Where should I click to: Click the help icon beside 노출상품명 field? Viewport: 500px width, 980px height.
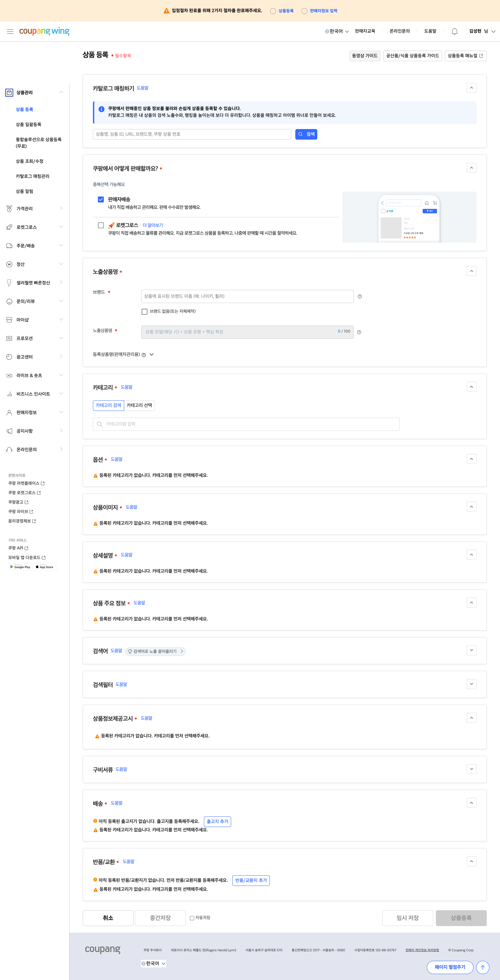pos(359,332)
